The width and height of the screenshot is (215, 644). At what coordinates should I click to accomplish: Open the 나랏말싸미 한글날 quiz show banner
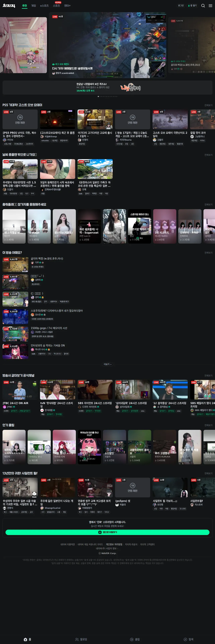[107, 87]
